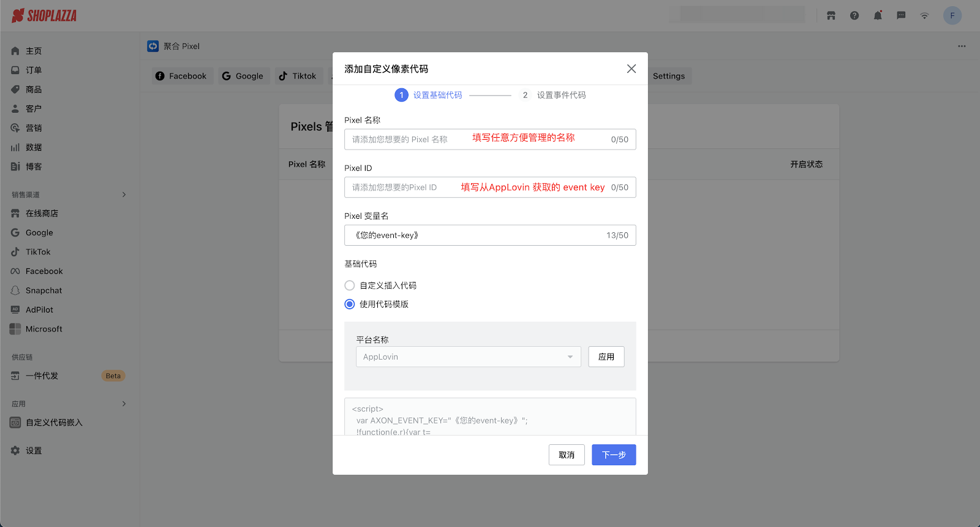The width and height of the screenshot is (980, 527).
Task: Open notifications bell icon
Action: (x=878, y=15)
